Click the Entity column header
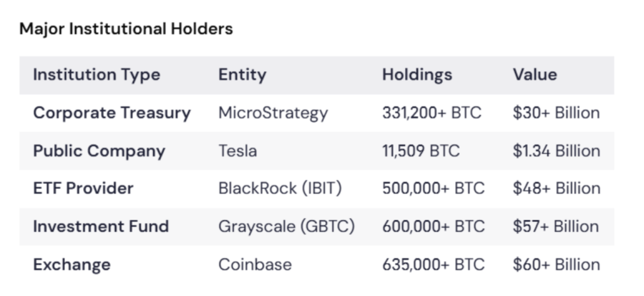 242,75
